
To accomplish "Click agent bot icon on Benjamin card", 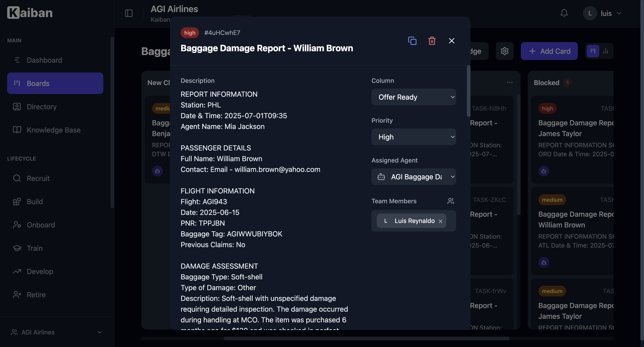I will pyautogui.click(x=157, y=171).
